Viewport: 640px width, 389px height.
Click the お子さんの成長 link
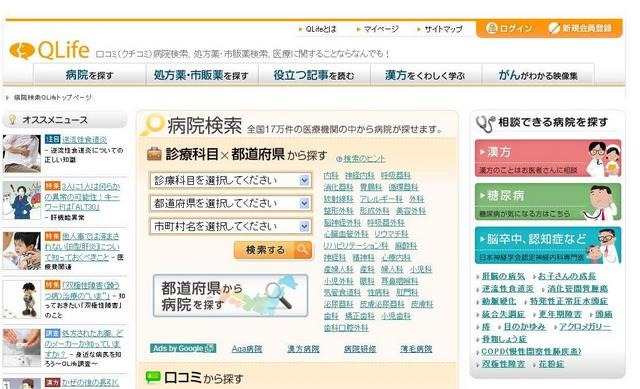click(567, 276)
